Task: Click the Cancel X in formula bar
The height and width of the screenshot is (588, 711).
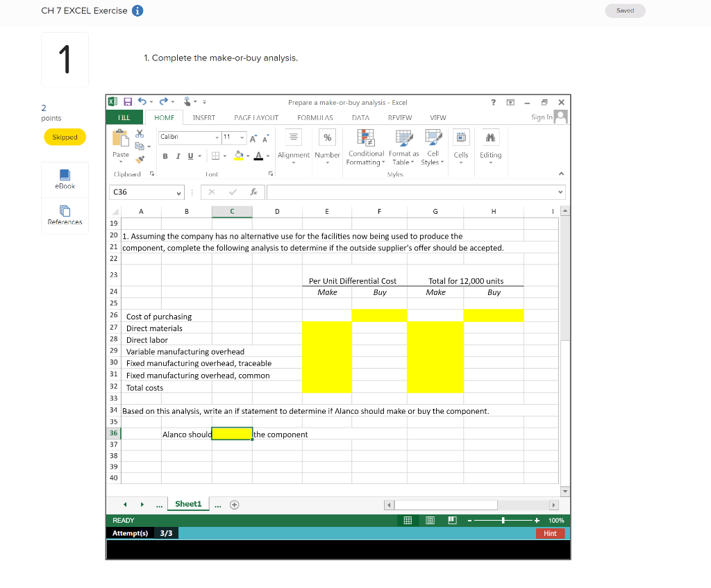Action: tap(211, 192)
